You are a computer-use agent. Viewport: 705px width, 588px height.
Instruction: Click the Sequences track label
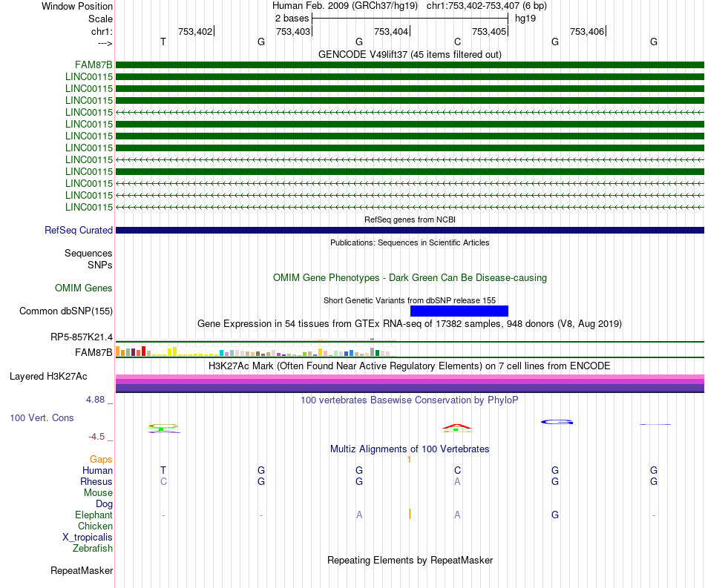(88, 254)
